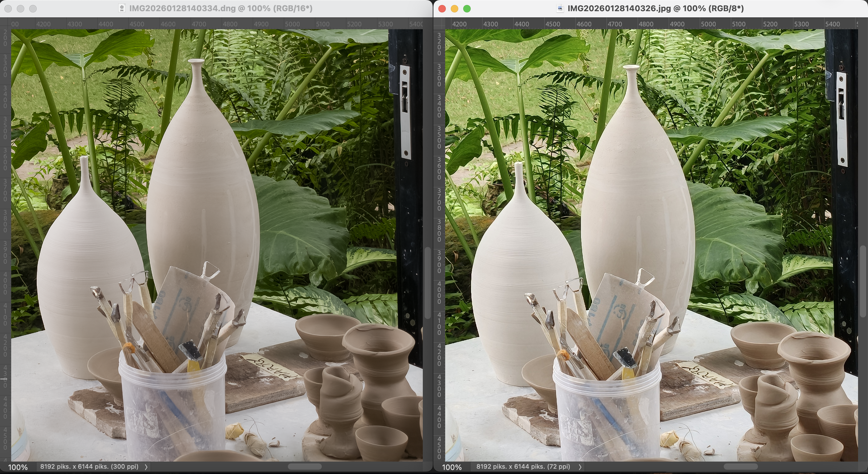Click the 100% zoom field in DNG window
The width and height of the screenshot is (868, 474).
coord(18,467)
